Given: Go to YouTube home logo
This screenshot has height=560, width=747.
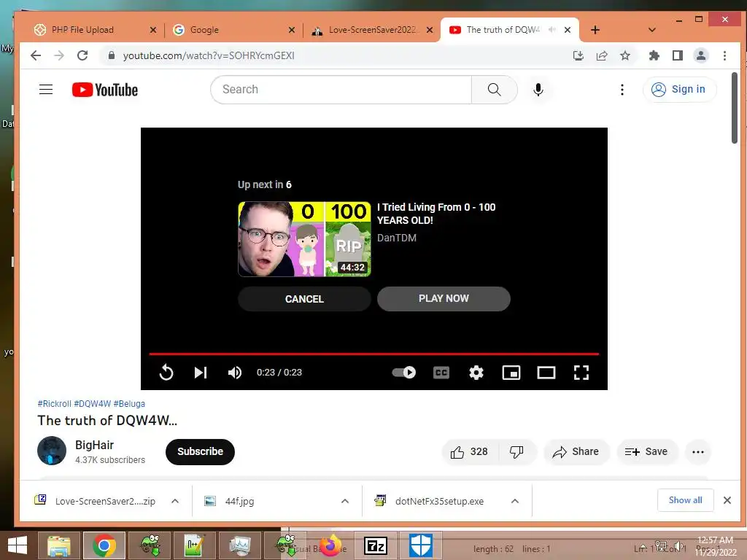Looking at the screenshot, I should 105,90.
